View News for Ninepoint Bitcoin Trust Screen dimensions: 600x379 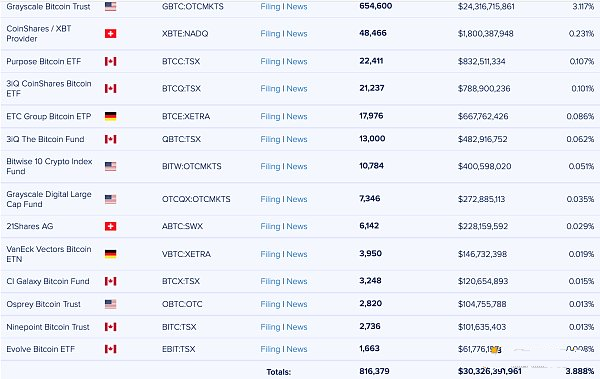297,327
